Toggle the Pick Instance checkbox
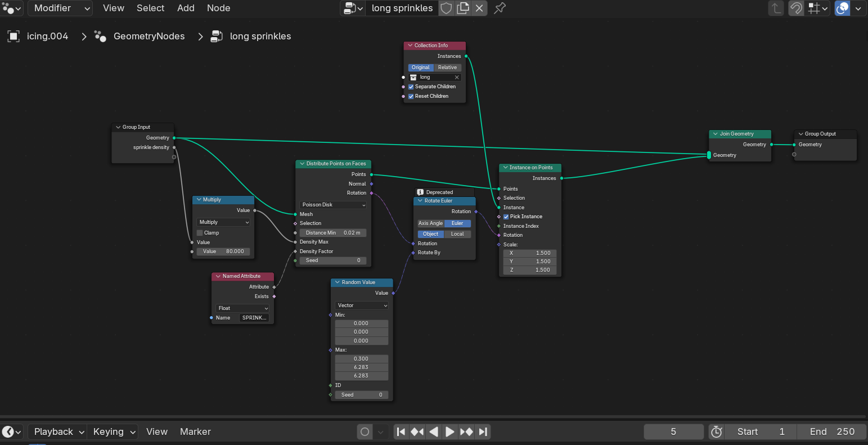 (x=506, y=217)
